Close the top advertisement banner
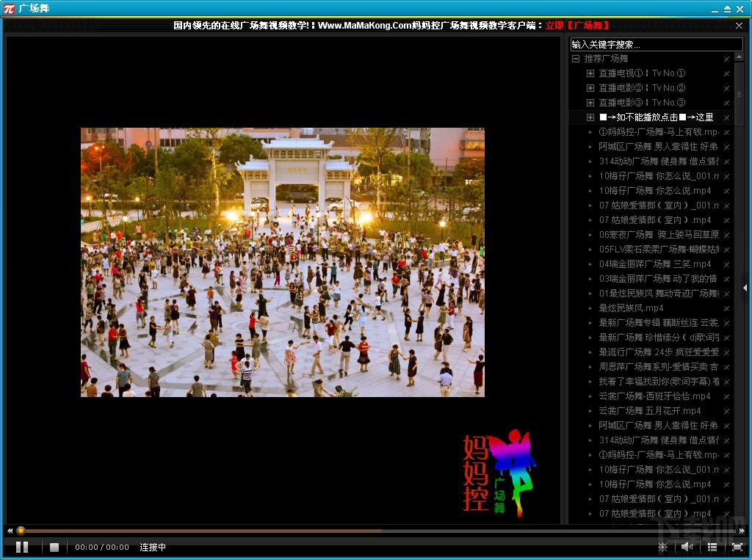This screenshot has height=560, width=752. (x=739, y=26)
